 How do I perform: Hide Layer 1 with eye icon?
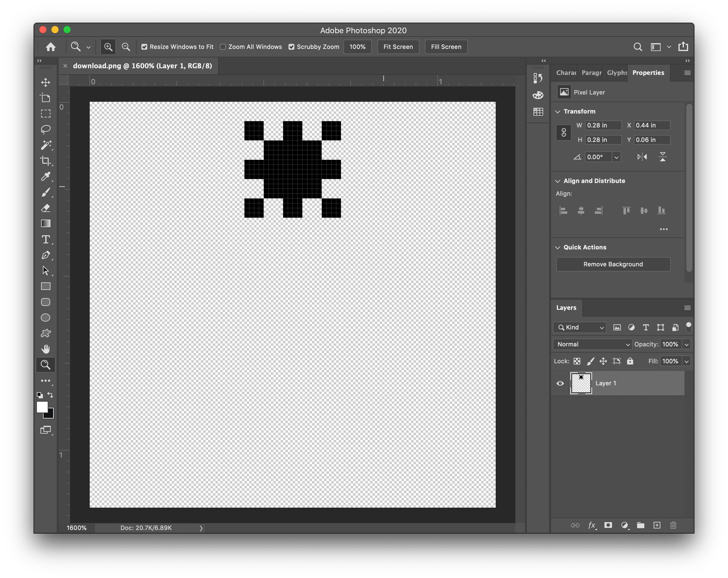point(560,383)
